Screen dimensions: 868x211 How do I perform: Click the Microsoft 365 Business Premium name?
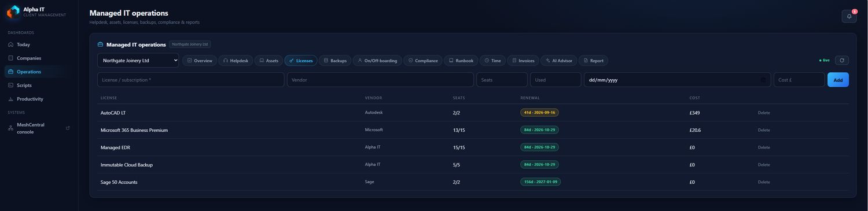[x=134, y=130]
